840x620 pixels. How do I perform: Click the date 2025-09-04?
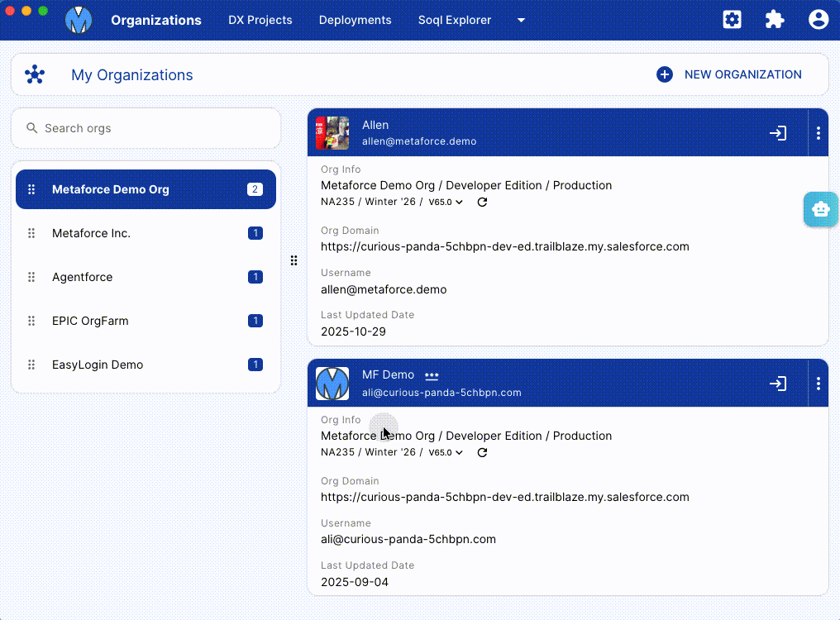coord(354,582)
